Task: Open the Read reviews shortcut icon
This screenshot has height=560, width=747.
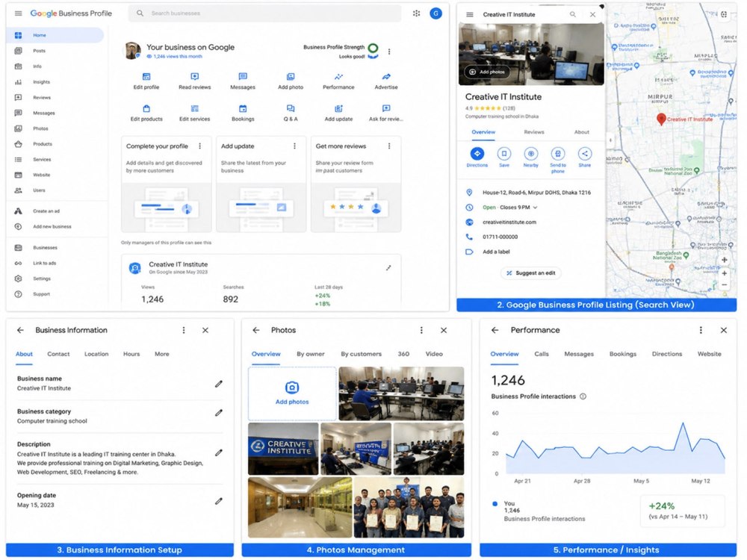Action: click(x=194, y=77)
